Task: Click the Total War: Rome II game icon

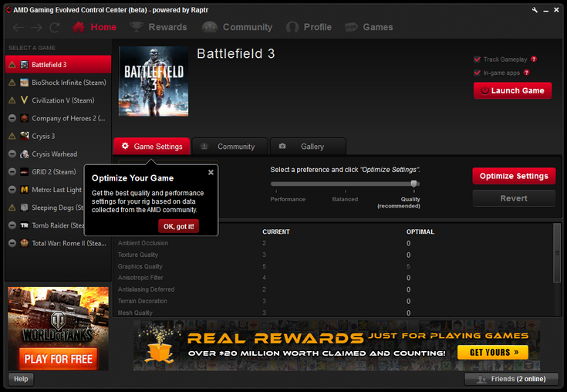Action: [24, 243]
